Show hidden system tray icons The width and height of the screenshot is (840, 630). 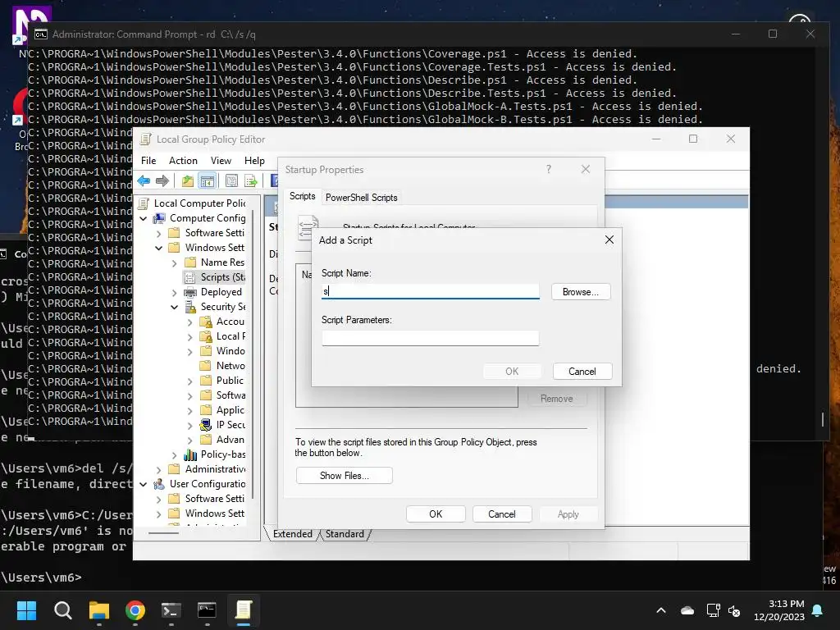[x=661, y=610]
